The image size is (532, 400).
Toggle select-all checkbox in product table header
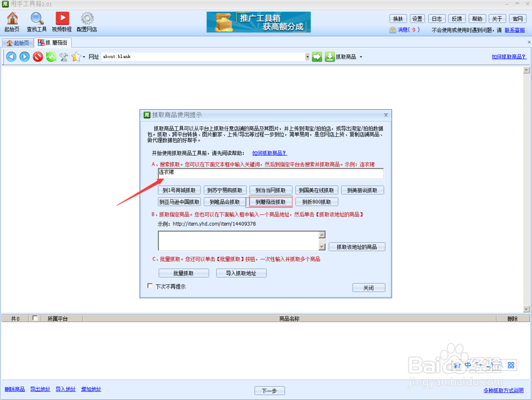[x=35, y=318]
